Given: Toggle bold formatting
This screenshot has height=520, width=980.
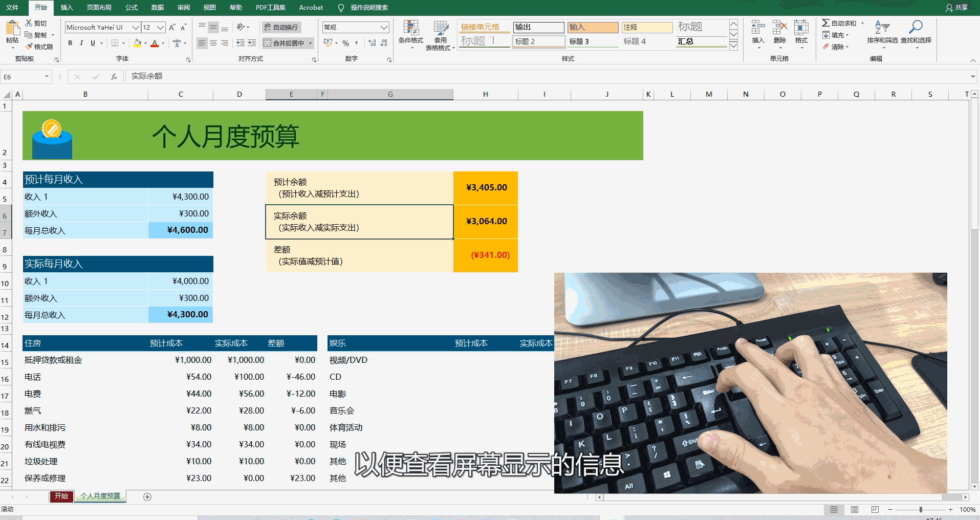Looking at the screenshot, I should [x=70, y=43].
